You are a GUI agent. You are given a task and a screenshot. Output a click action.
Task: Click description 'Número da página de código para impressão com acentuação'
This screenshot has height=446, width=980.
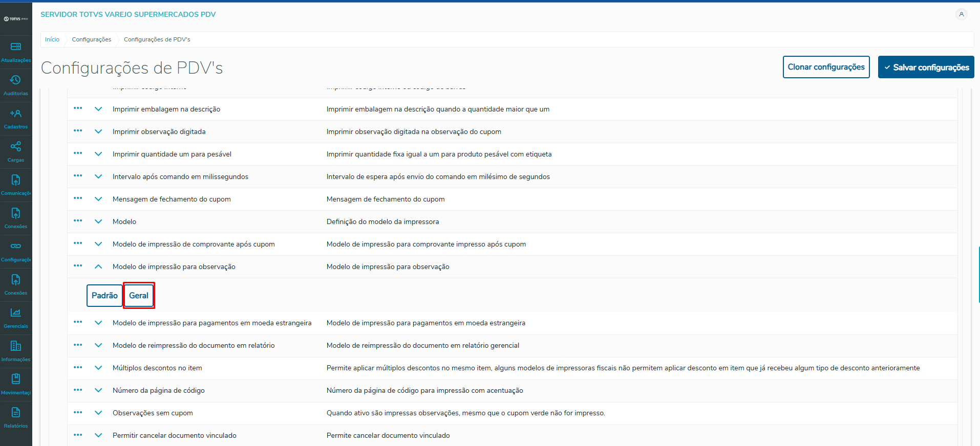click(x=425, y=390)
